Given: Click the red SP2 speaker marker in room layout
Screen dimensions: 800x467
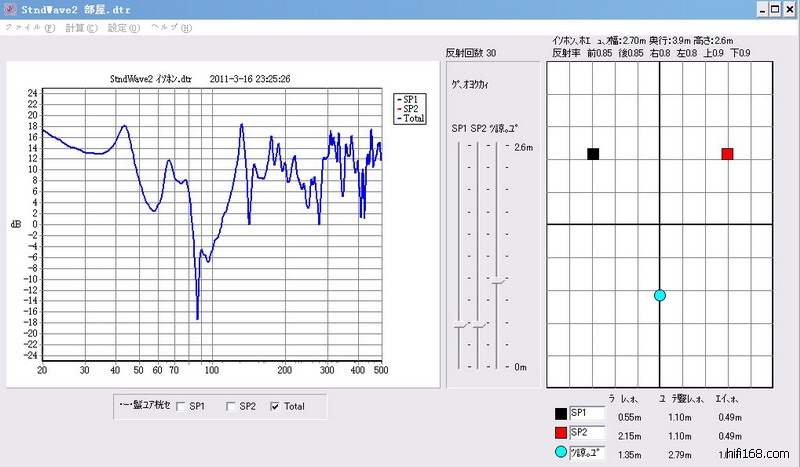Looking at the screenshot, I should point(727,154).
